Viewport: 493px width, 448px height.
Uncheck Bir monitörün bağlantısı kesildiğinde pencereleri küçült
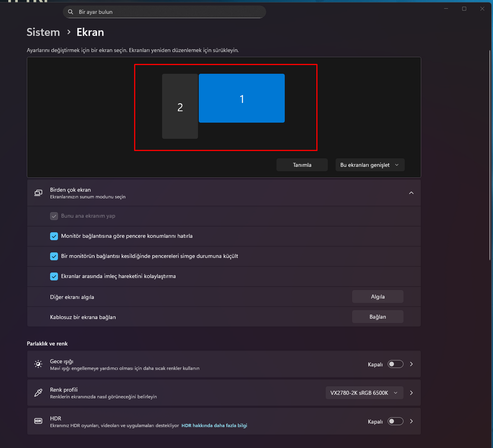(54, 256)
